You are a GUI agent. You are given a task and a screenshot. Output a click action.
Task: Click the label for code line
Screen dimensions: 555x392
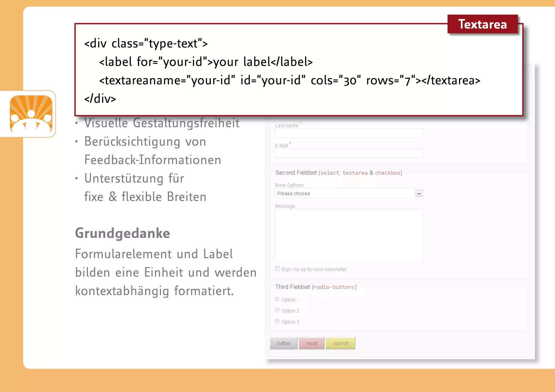pos(206,62)
